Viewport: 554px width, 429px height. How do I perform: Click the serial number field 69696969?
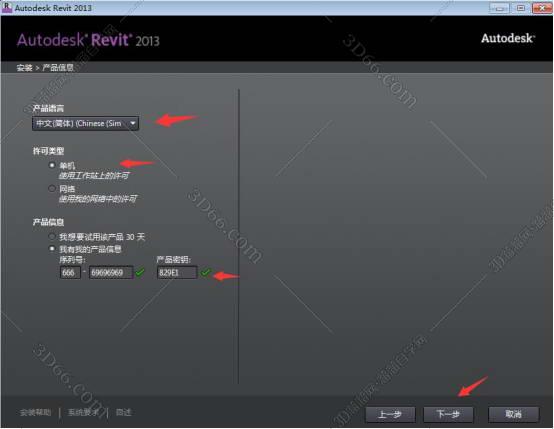tap(111, 272)
